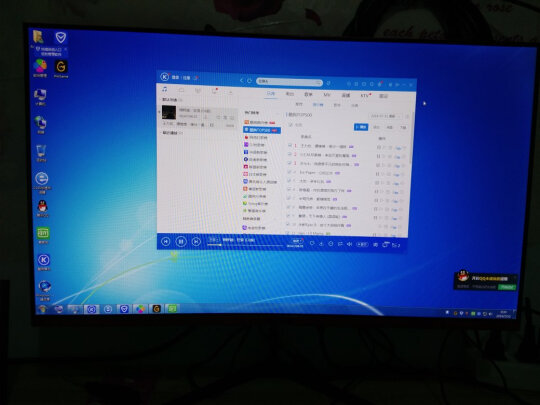Click the clock in the system tray
The image size is (540, 405).
(503, 314)
